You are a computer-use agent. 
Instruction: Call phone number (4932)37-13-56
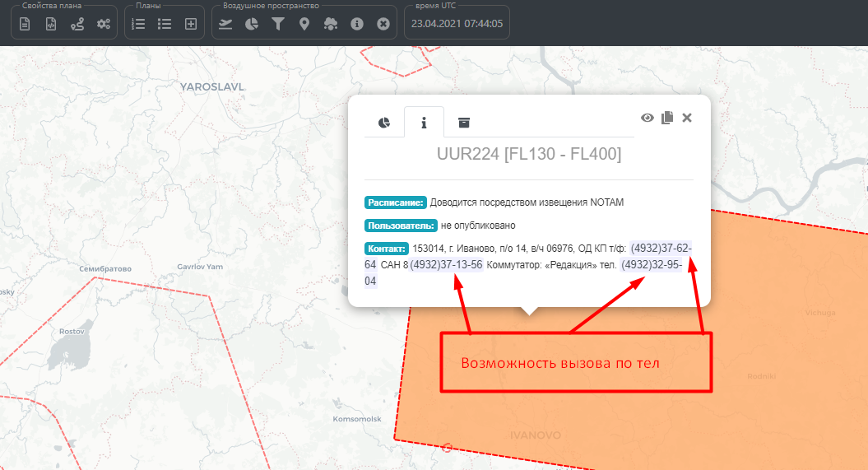tap(446, 264)
